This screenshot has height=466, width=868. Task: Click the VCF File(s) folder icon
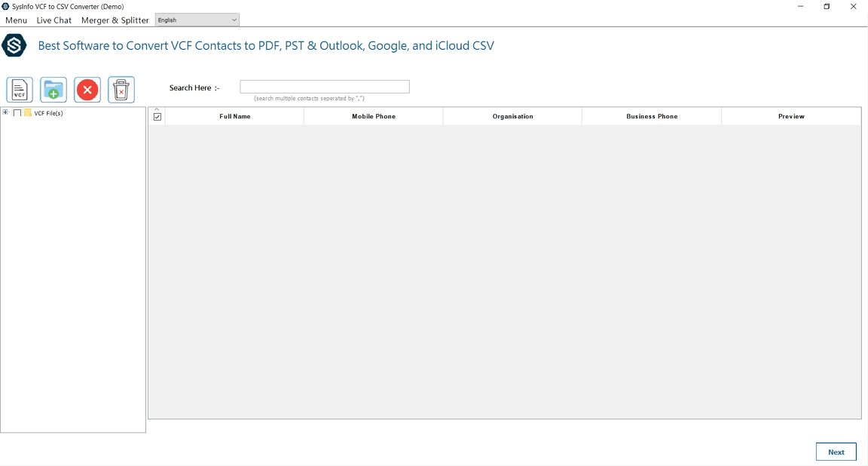click(x=28, y=113)
